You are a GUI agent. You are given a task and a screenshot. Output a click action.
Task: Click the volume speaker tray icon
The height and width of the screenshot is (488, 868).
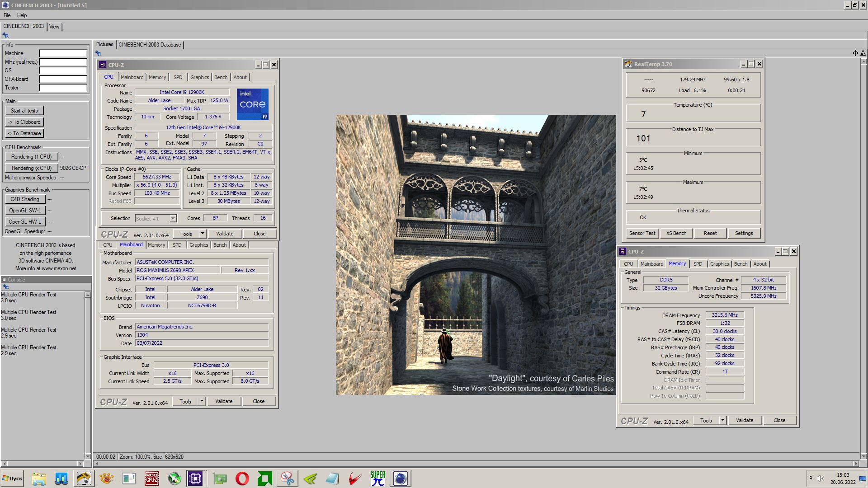[x=820, y=479]
